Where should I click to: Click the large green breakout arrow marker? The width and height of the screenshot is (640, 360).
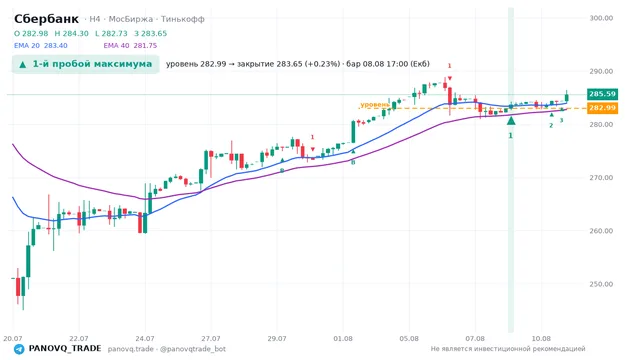[511, 120]
